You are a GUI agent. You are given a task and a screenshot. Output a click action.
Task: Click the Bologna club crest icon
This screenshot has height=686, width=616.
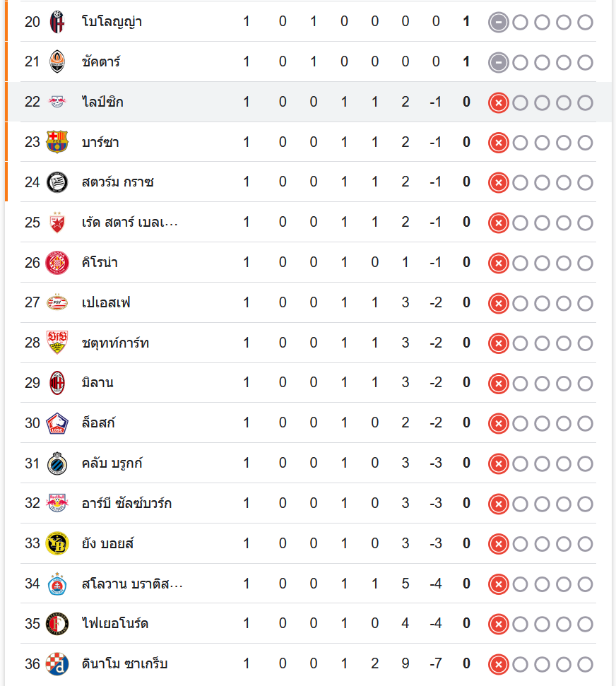coord(57,22)
